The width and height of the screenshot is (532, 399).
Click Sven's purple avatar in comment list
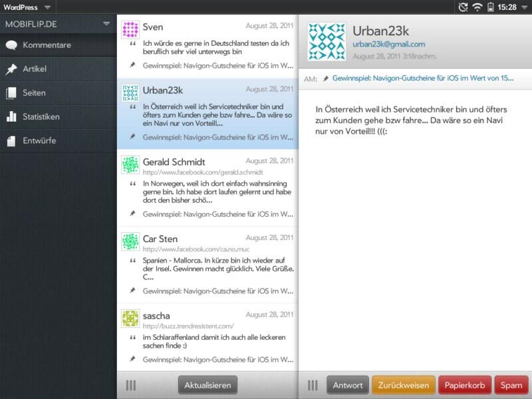pos(130,29)
